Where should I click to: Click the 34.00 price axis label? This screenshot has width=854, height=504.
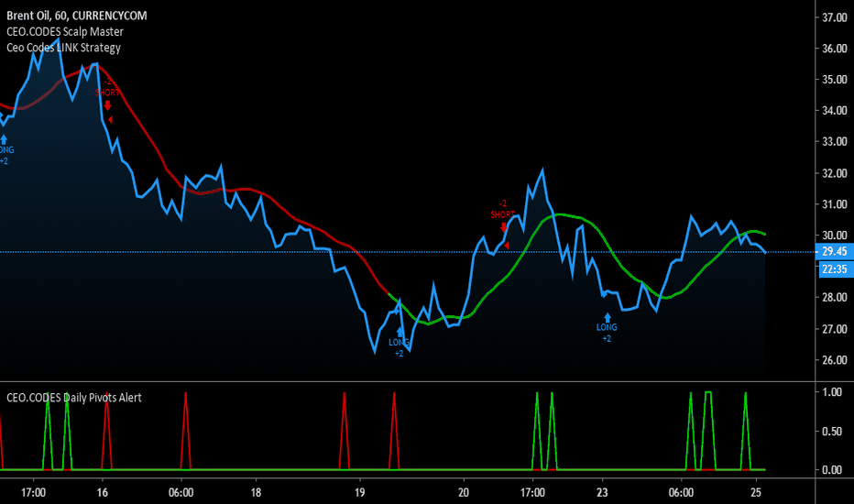coord(835,111)
